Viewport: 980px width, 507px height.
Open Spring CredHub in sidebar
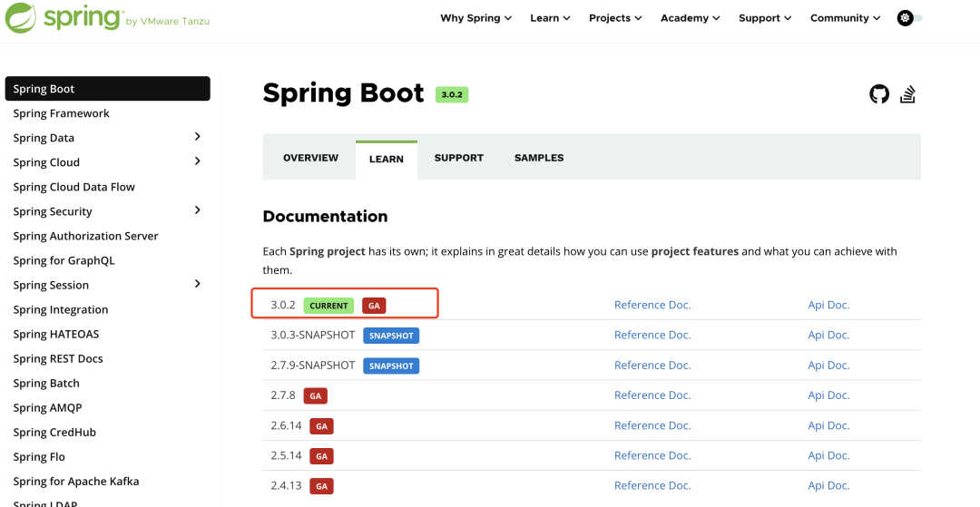(x=54, y=432)
